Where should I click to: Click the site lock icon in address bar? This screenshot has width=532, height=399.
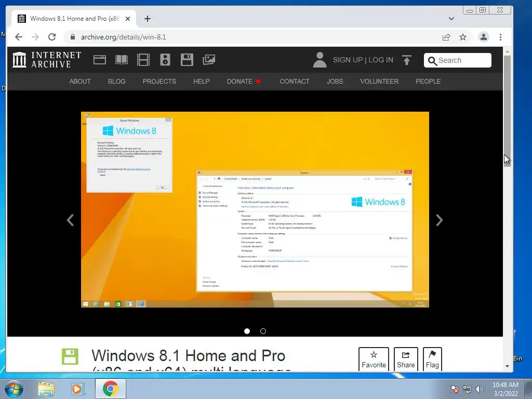pyautogui.click(x=73, y=37)
